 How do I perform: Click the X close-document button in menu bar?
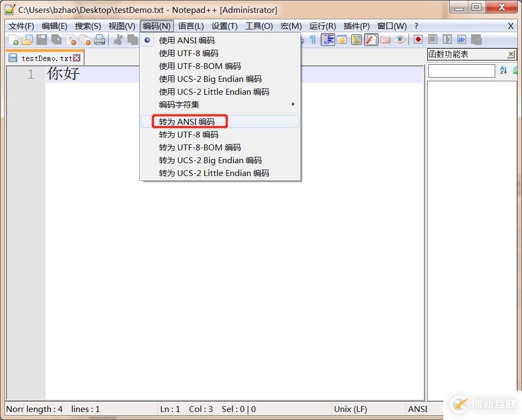511,26
